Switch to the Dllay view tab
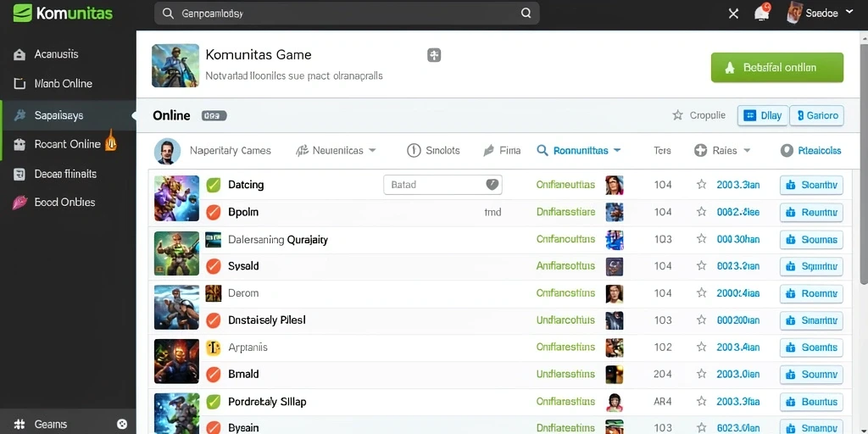The height and width of the screenshot is (434, 868). click(763, 115)
